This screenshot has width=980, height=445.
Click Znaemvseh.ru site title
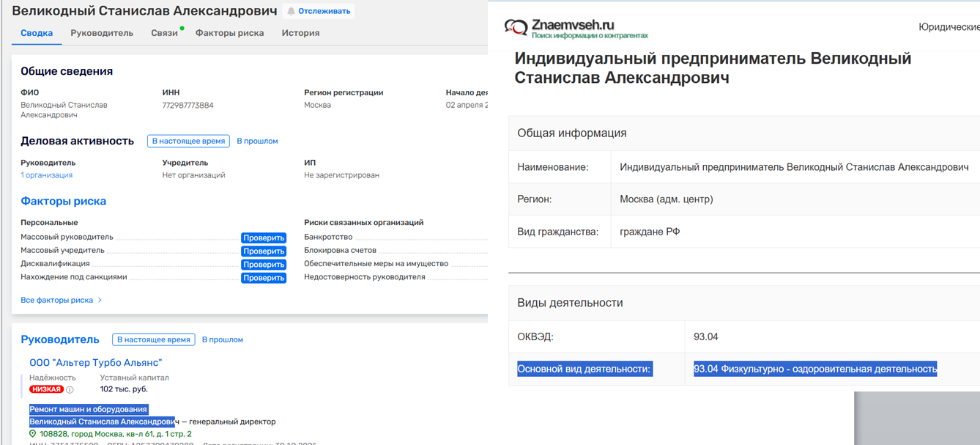coord(573,24)
